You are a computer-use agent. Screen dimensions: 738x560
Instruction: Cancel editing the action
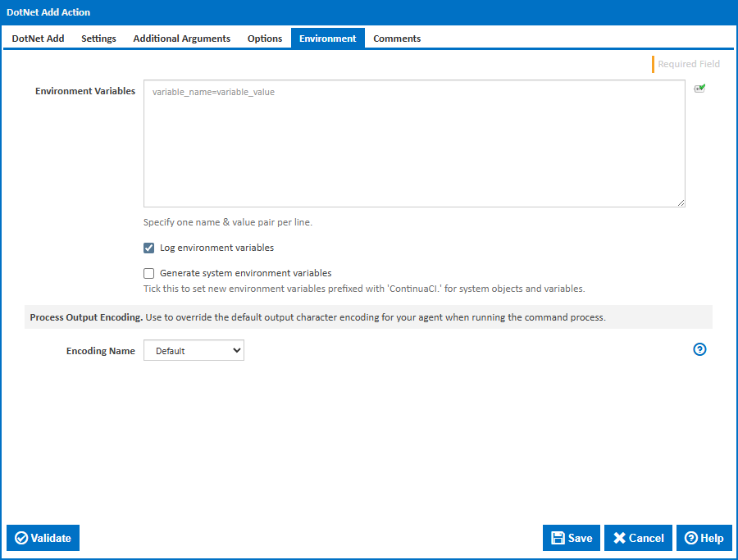tap(638, 538)
